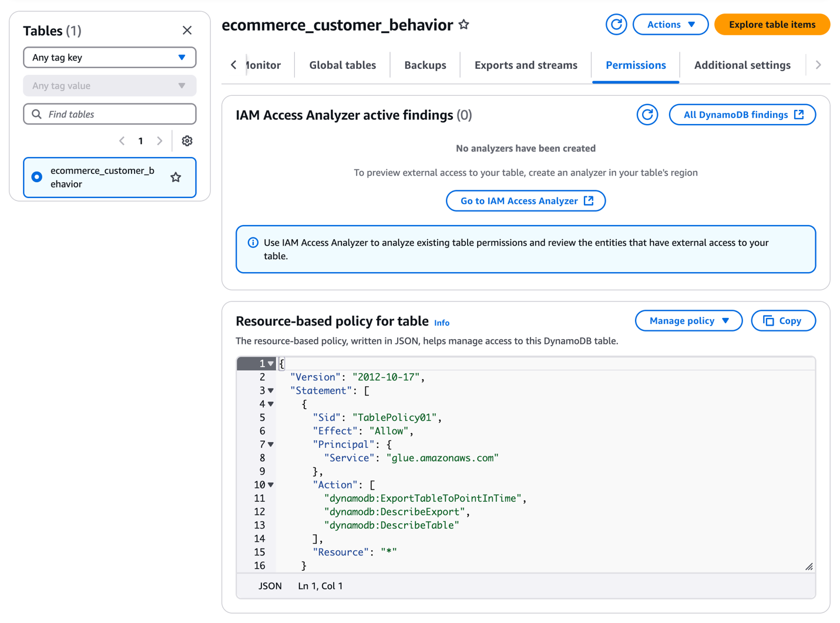Collapse the Action fold on line 10
Screen dimensions: 840x623
pyautogui.click(x=271, y=485)
